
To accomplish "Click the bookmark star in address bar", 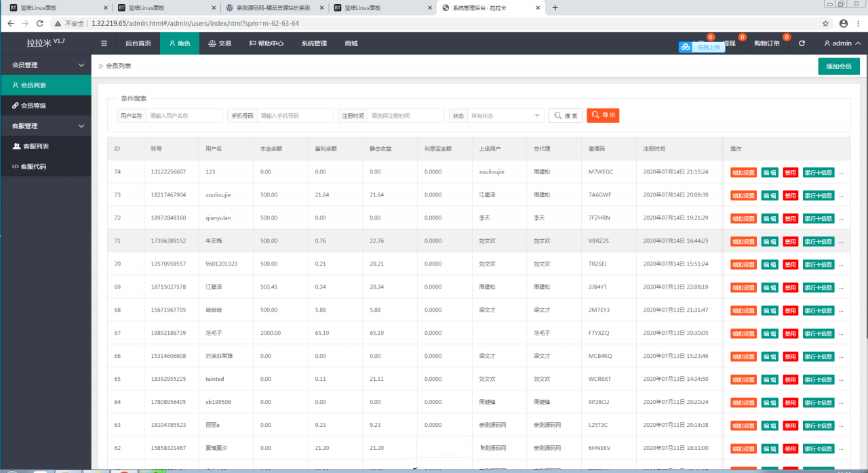I will coord(825,23).
